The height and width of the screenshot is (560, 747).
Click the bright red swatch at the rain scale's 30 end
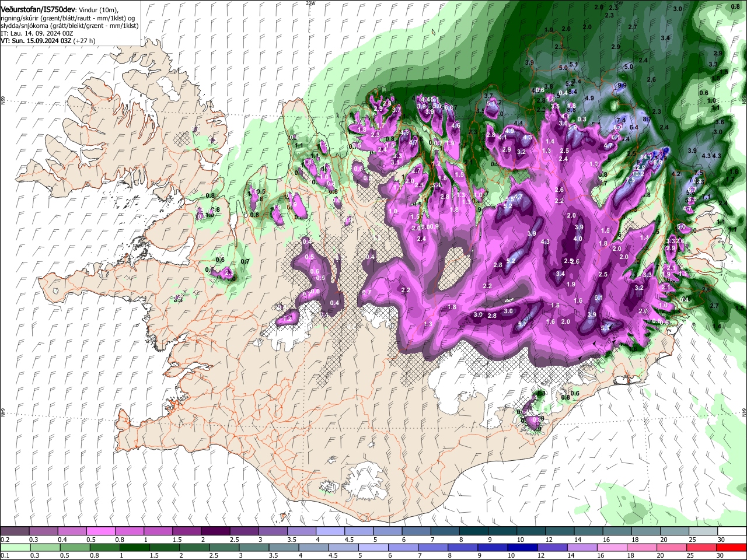731,547
